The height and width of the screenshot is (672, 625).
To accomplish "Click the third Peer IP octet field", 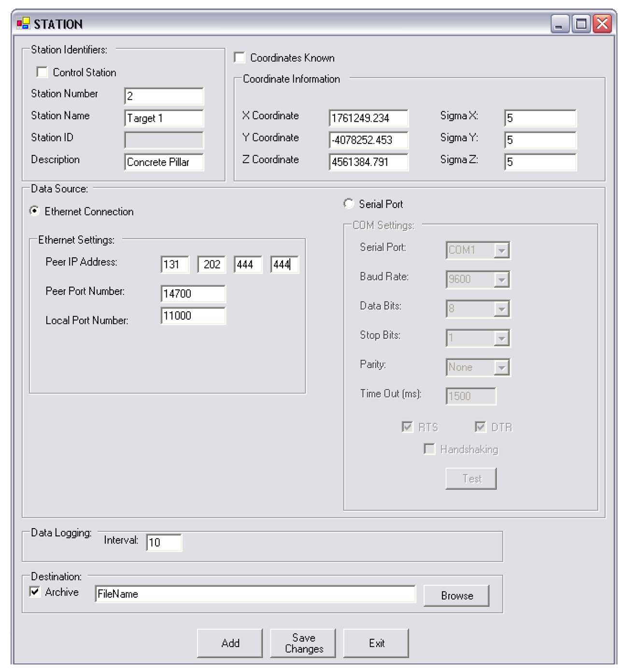I will 248,265.
